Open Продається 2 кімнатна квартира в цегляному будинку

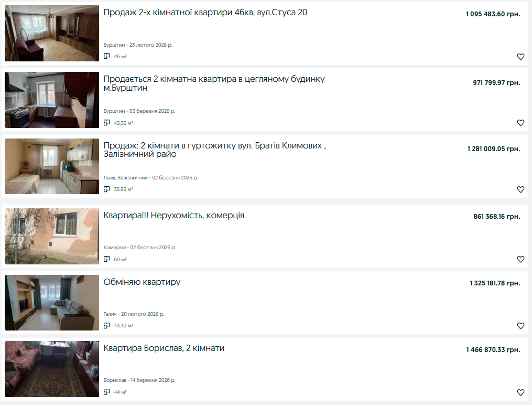tap(214, 83)
